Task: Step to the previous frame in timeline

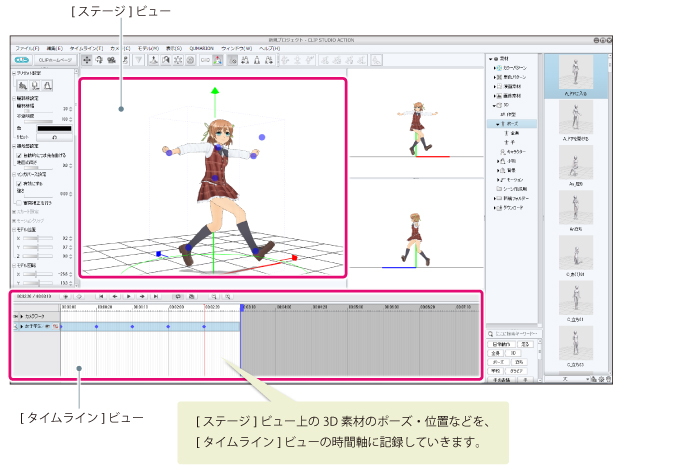Action: [114, 297]
